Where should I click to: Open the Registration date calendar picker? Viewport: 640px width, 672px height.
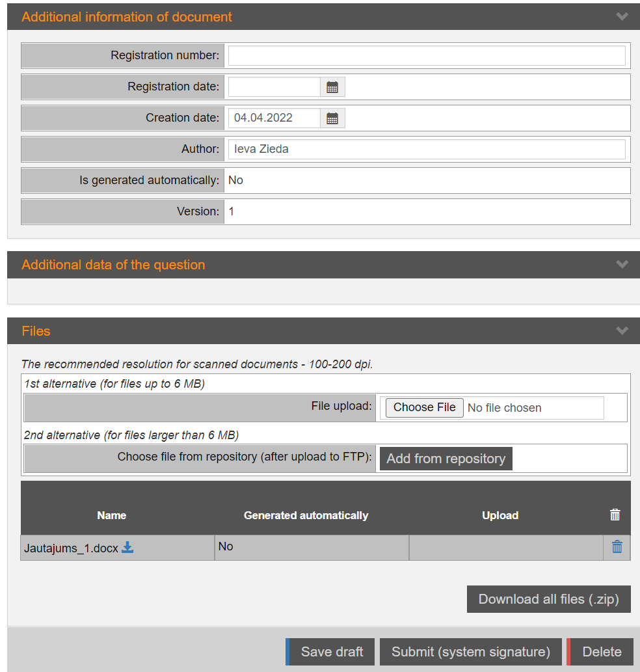click(x=332, y=87)
